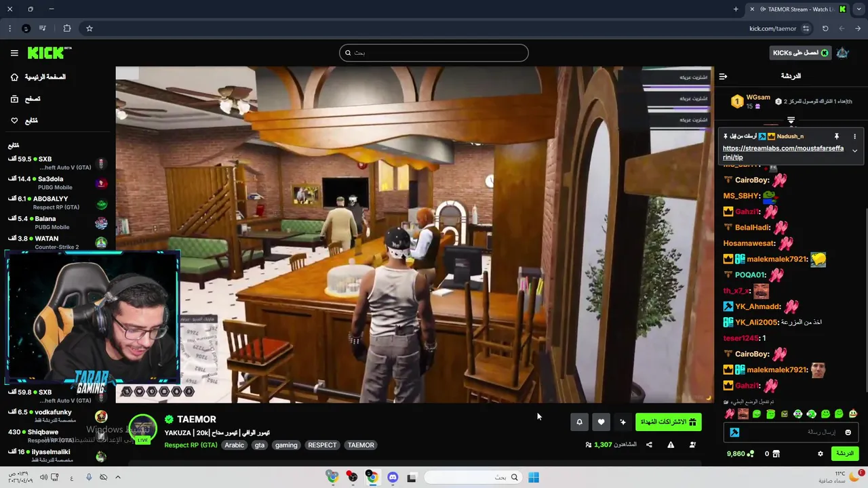
Task: Open the Kick hamburger menu
Action: pyautogui.click(x=14, y=53)
